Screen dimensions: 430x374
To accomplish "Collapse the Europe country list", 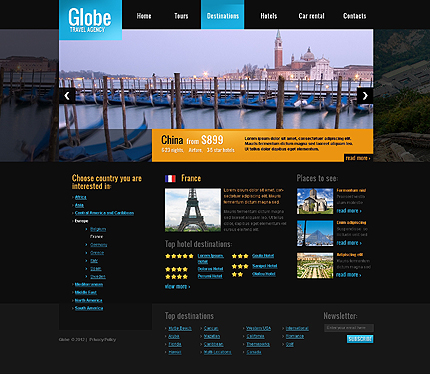I will pos(81,221).
